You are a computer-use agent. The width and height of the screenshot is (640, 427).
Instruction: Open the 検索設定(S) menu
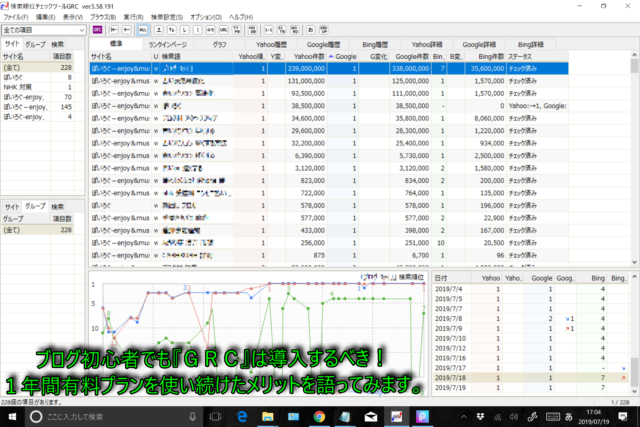(x=167, y=17)
